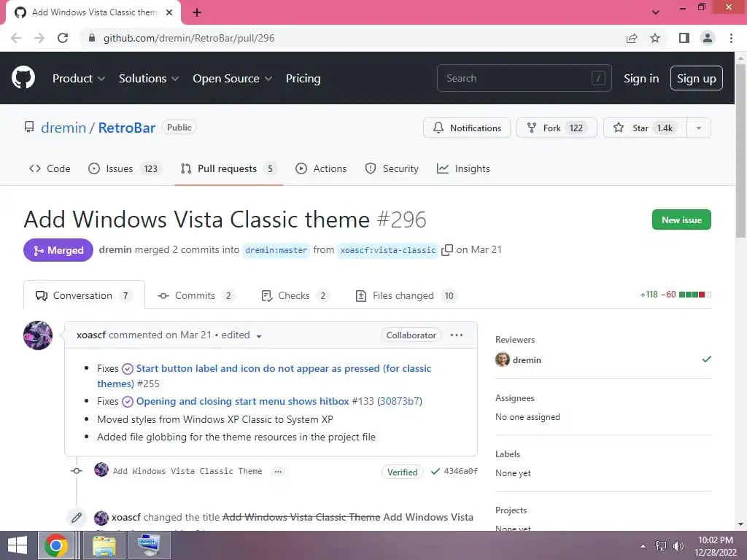This screenshot has height=560, width=747.
Task: Open the comment's three-dot options menu
Action: (457, 335)
